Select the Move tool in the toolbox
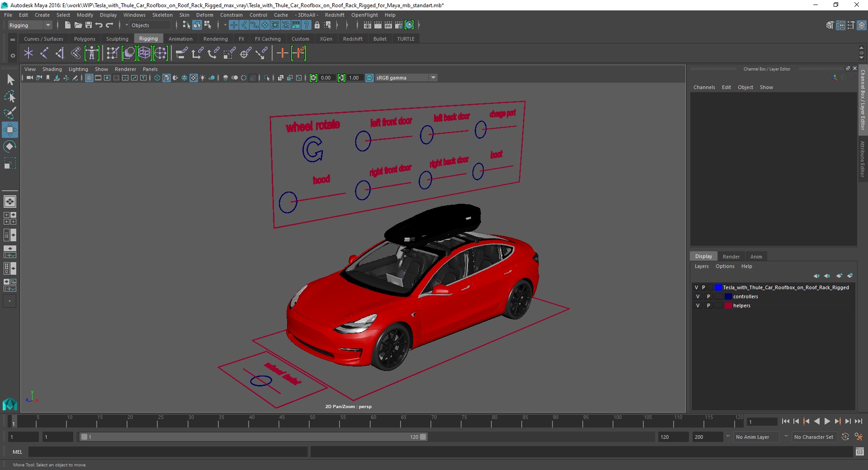868x470 pixels. coord(9,130)
